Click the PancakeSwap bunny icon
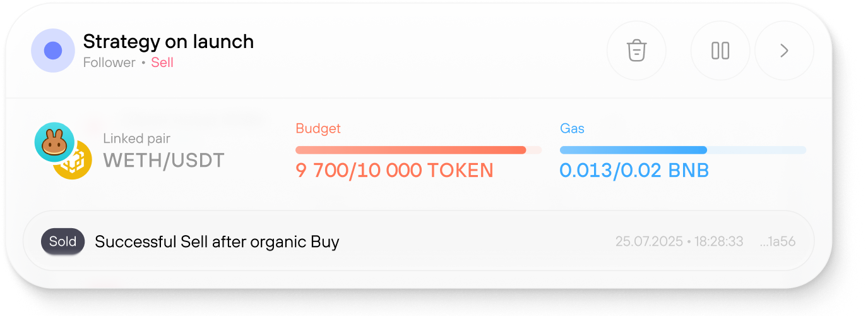 (x=54, y=142)
